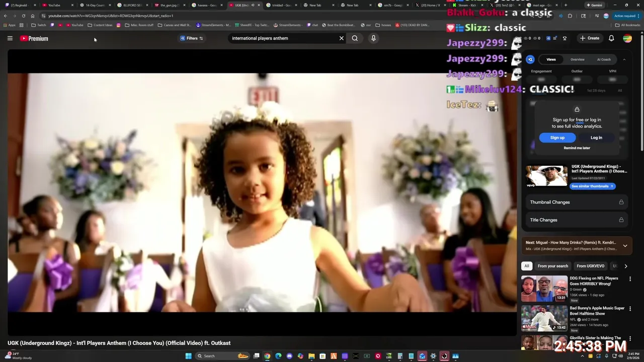Open a new browser tab with plus
This screenshot has width=644, height=362.
566,5
